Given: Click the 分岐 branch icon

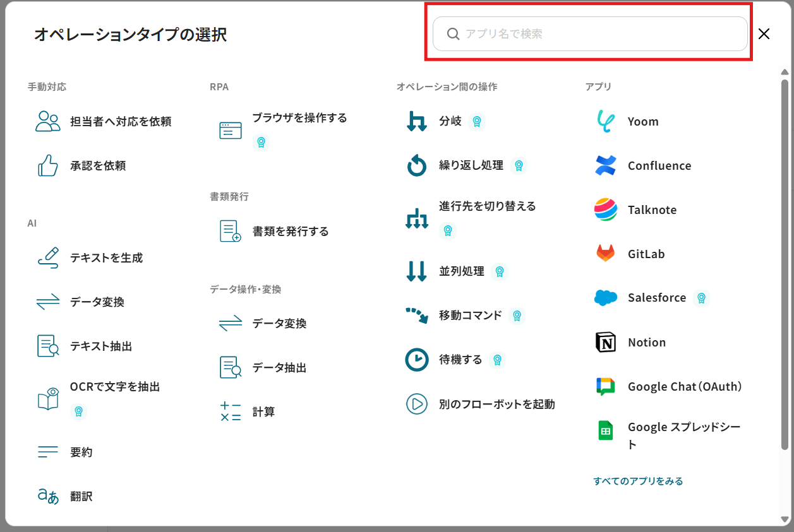Looking at the screenshot, I should (x=417, y=121).
